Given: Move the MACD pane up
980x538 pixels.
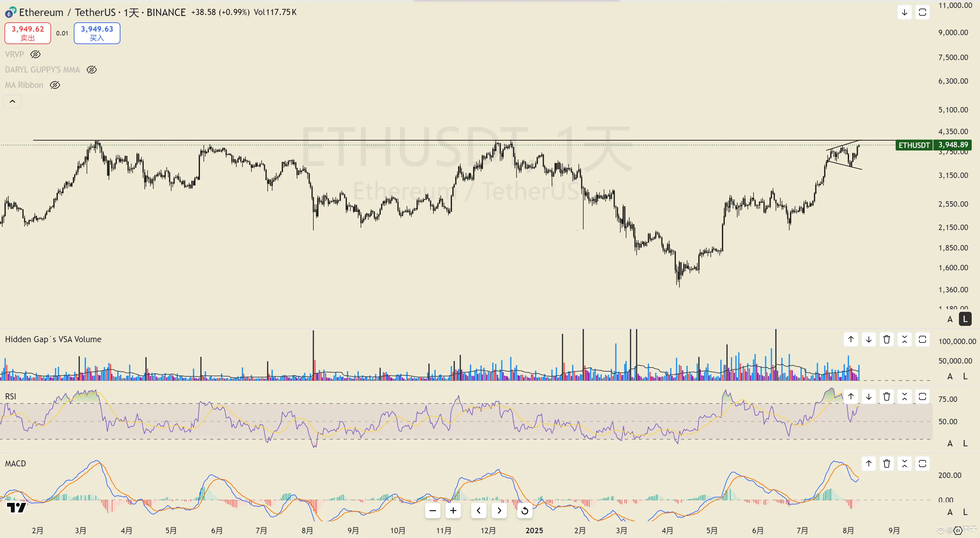Looking at the screenshot, I should click(x=869, y=464).
